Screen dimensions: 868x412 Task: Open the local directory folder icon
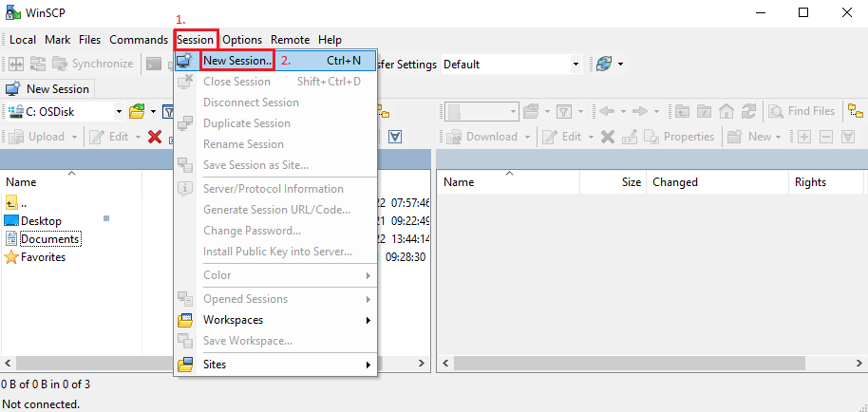click(x=137, y=112)
